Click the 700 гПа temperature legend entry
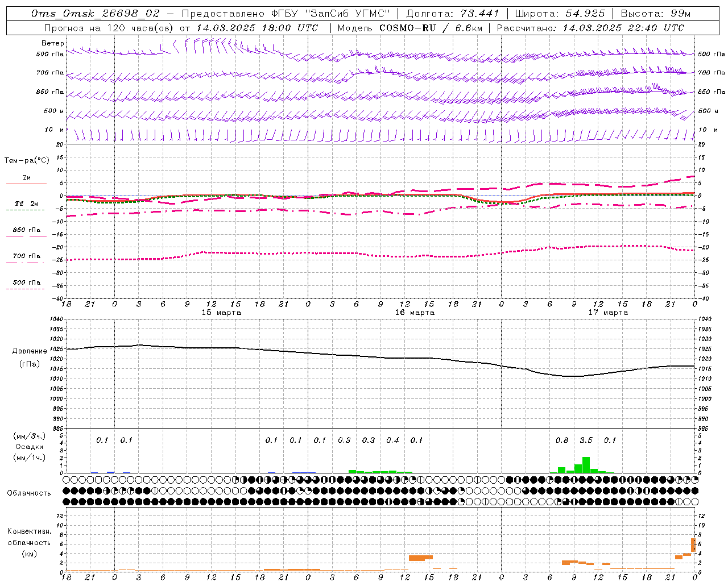 pyautogui.click(x=26, y=256)
